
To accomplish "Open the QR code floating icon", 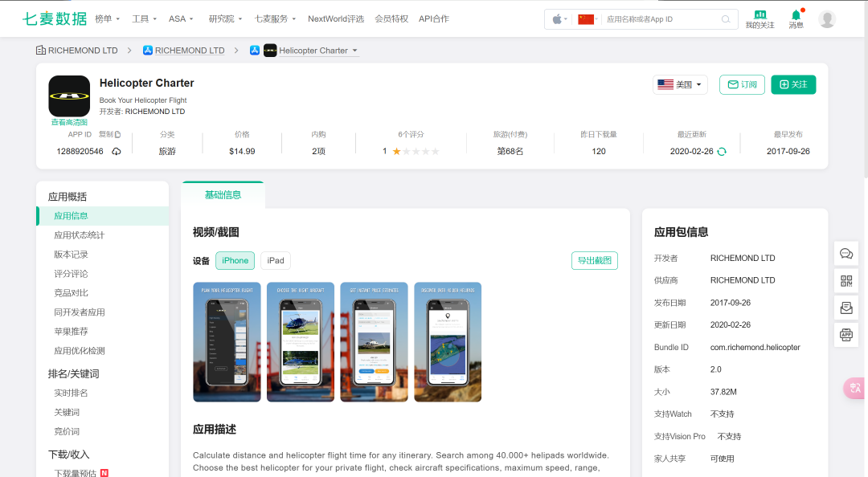I will [846, 281].
